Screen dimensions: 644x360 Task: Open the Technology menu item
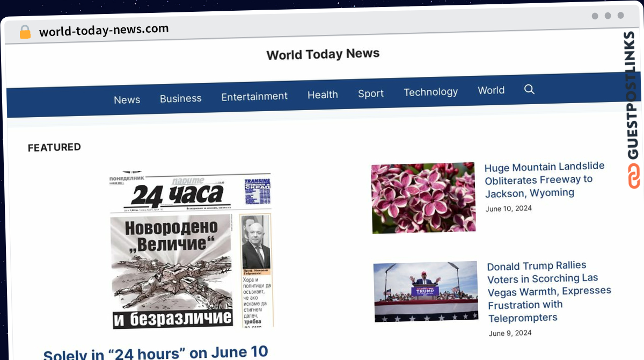430,92
